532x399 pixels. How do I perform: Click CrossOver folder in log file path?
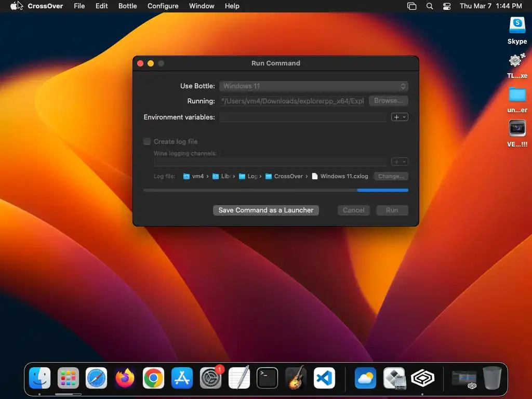(x=284, y=176)
